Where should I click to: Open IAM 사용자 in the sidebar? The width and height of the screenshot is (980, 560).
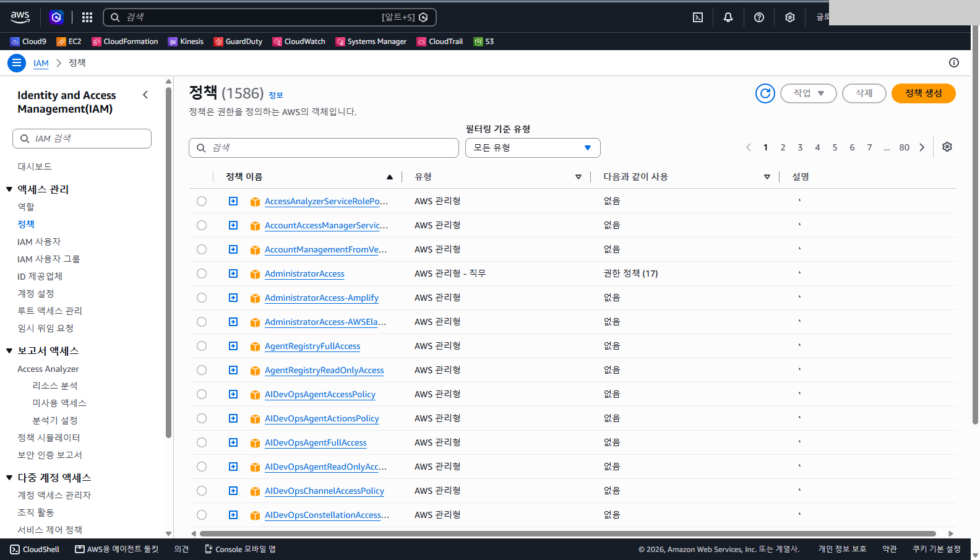tap(39, 241)
